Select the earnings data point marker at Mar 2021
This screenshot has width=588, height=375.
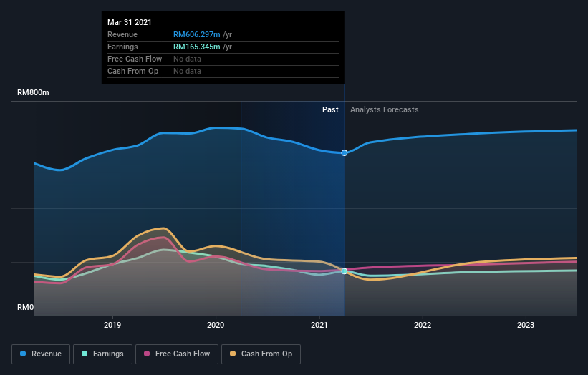click(x=344, y=271)
